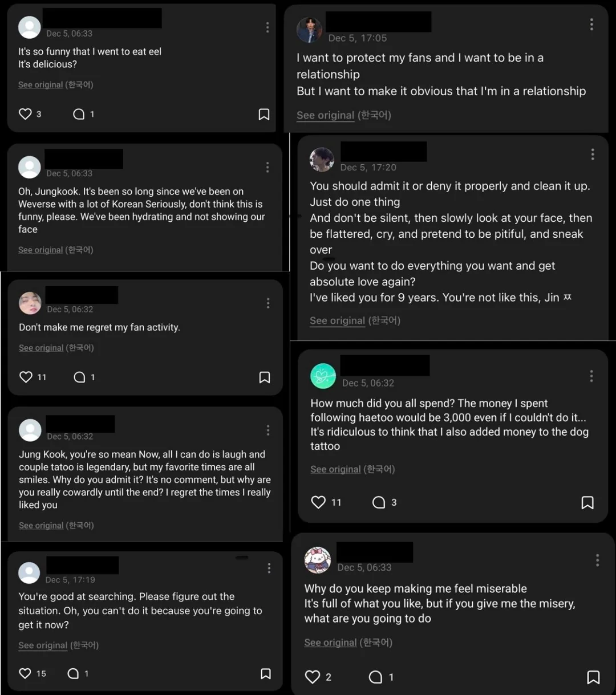Bookmark the "How much did you spend" post
The image size is (616, 695).
click(x=587, y=502)
